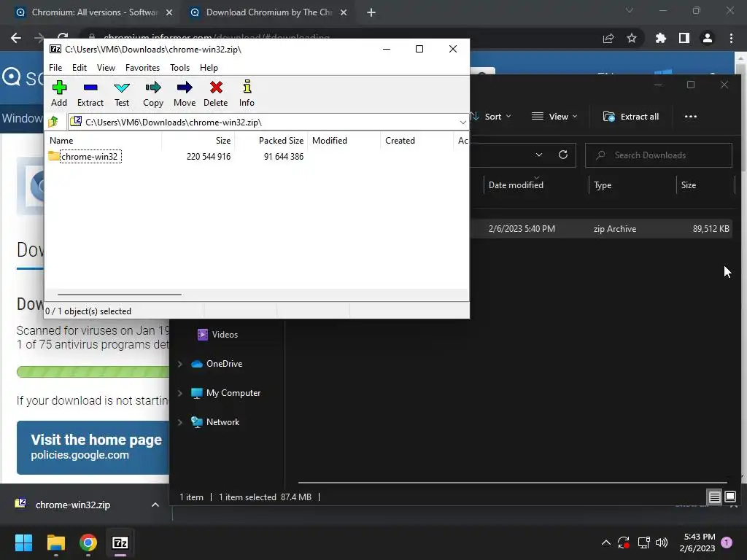
Task: Open the See more (three dots) Explorer menu
Action: pyautogui.click(x=690, y=117)
